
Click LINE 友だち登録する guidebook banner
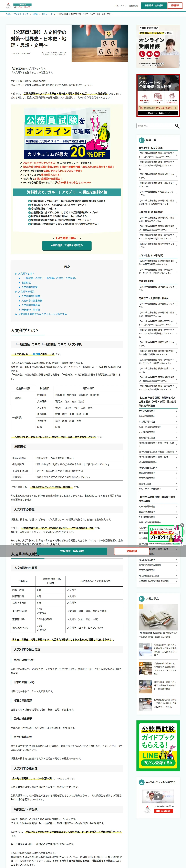(158, 746)
